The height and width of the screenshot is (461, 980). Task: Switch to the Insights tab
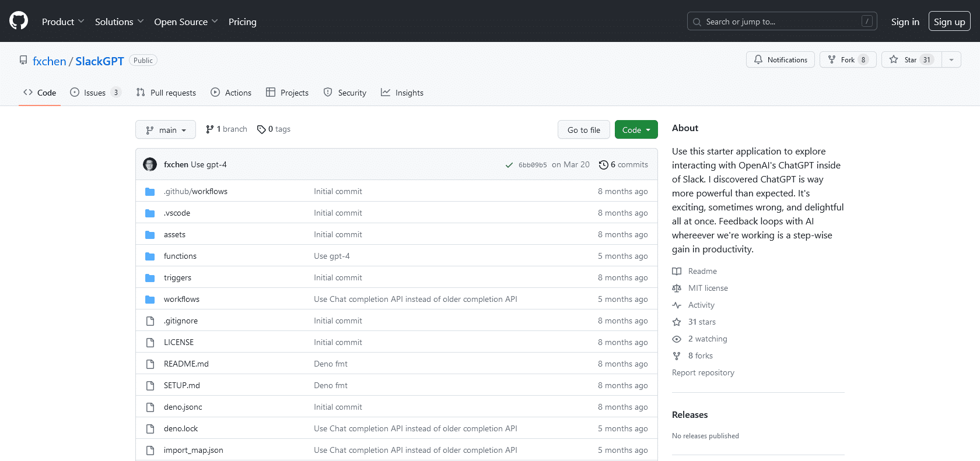click(402, 93)
